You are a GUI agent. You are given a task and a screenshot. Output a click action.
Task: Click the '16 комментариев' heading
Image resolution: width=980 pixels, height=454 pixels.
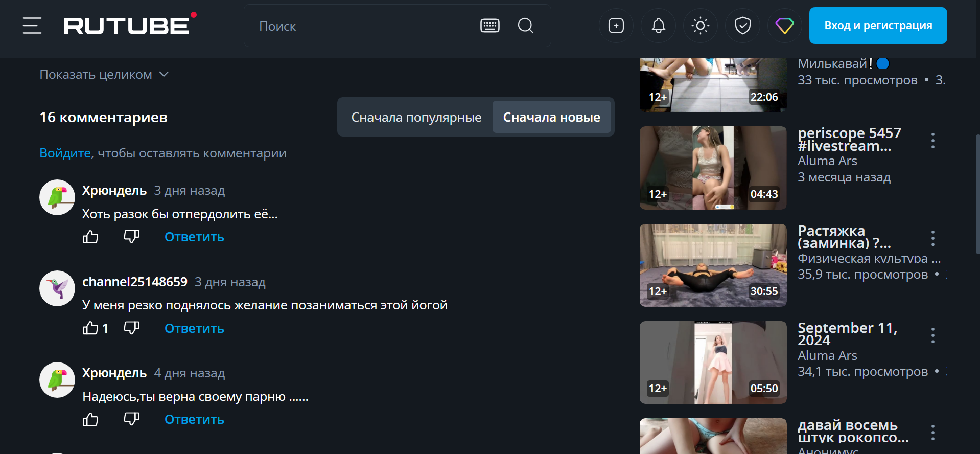104,118
